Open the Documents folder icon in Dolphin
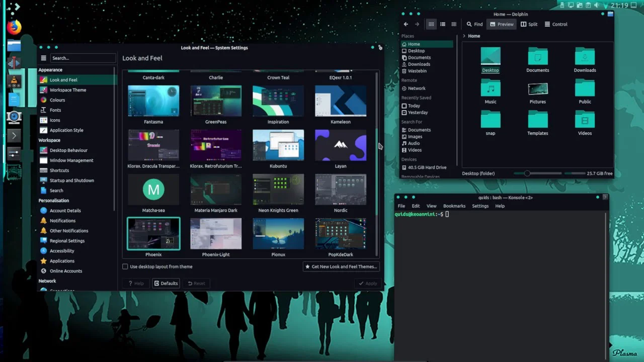 pyautogui.click(x=538, y=56)
